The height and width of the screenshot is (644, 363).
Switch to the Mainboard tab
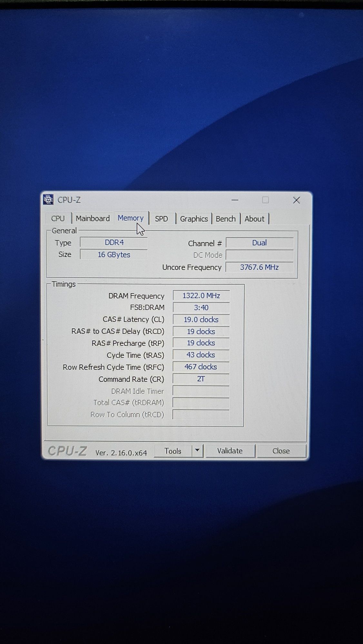[93, 218]
